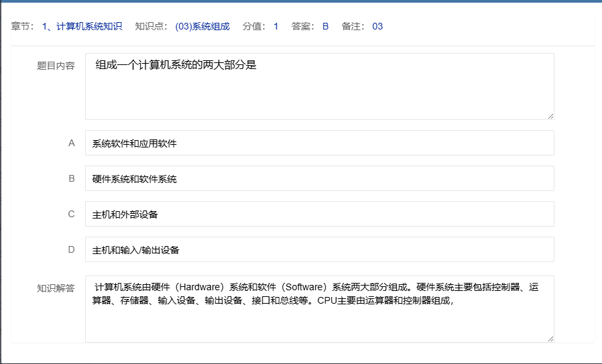Screen dimensions: 602x364
Task: Click the 知识解答 explanation text area
Action: click(319, 309)
